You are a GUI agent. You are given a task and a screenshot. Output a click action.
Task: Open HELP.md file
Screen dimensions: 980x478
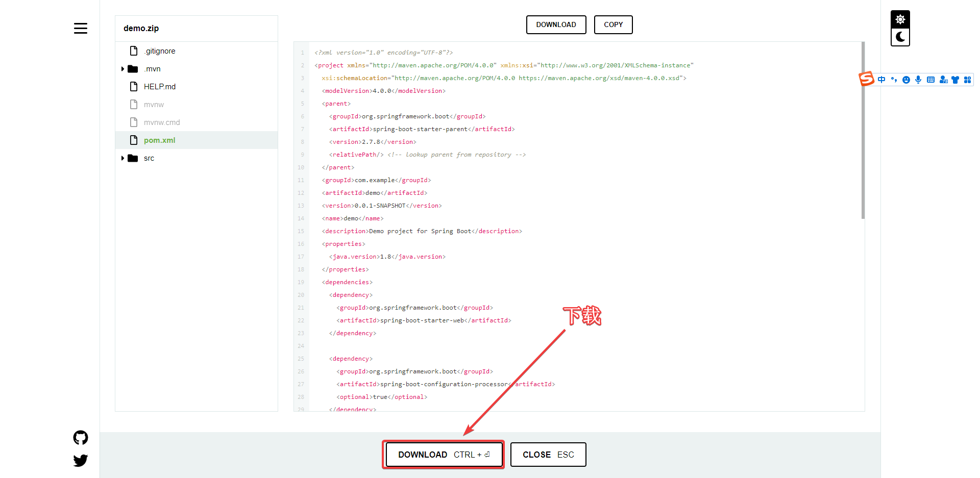tap(159, 87)
